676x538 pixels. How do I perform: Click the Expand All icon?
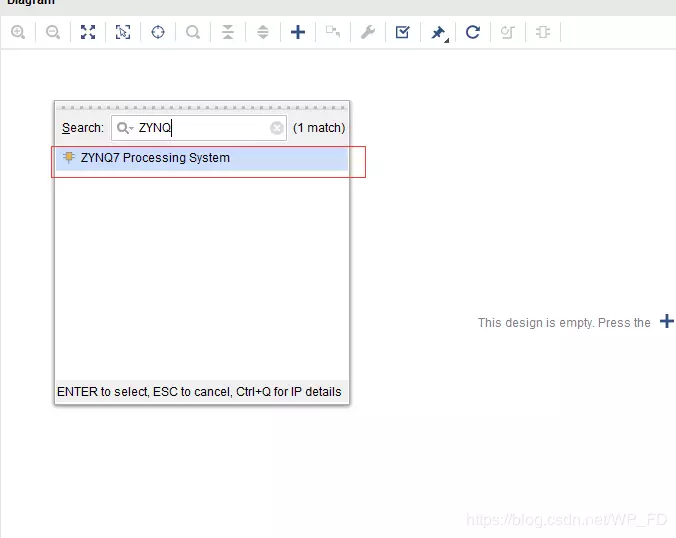[x=263, y=32]
